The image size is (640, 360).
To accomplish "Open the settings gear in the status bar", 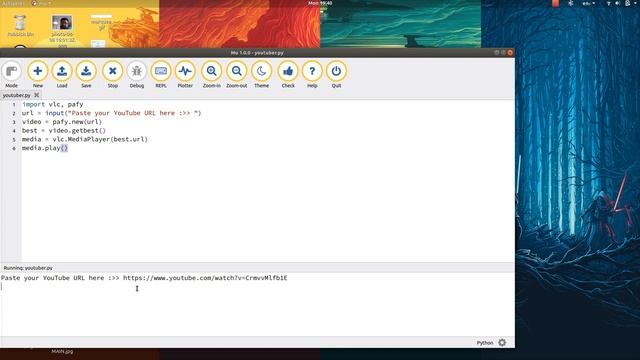I will point(502,342).
